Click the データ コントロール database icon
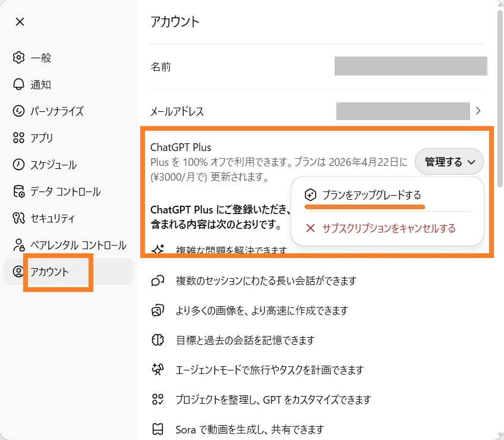Image resolution: width=504 pixels, height=440 pixels. (x=19, y=191)
